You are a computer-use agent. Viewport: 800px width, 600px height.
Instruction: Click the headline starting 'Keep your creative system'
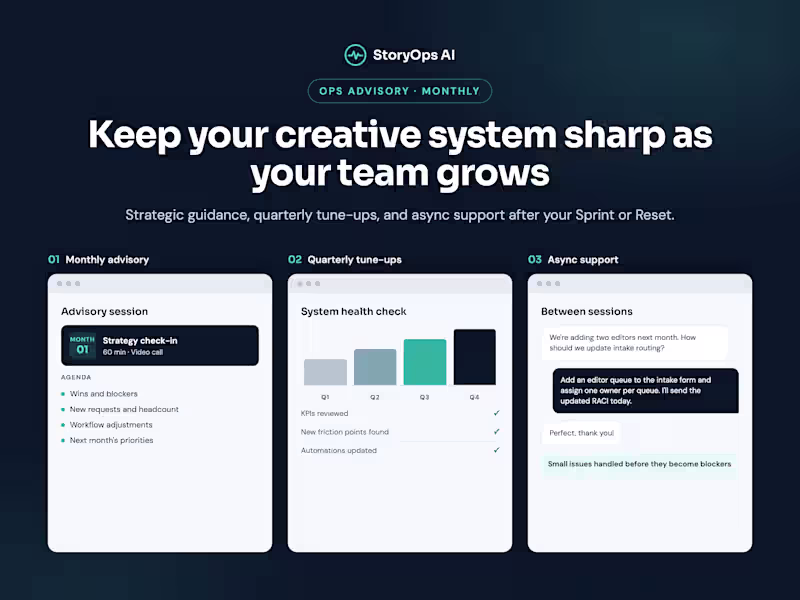coord(400,154)
